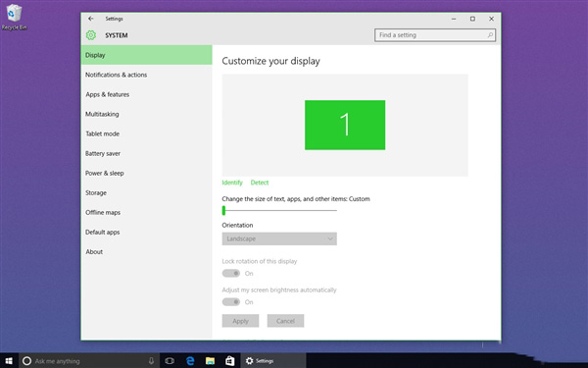The width and height of the screenshot is (588, 368).
Task: Click the Identify link
Action: coord(232,183)
